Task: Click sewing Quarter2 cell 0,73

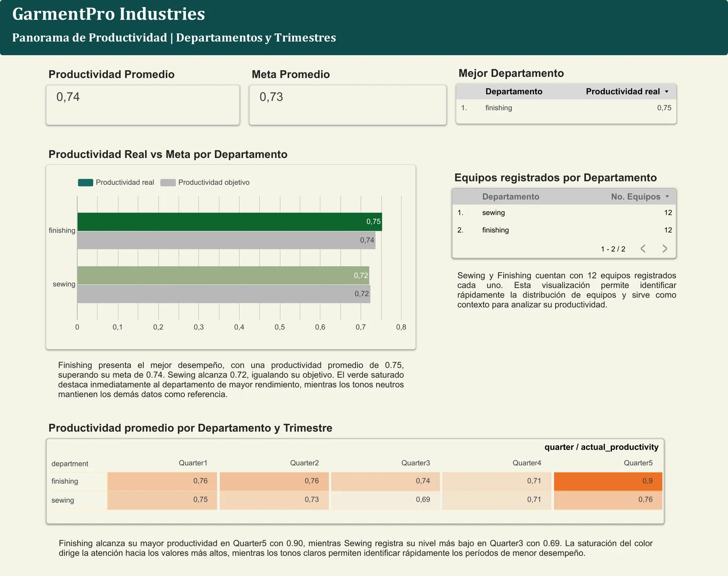Action: point(274,500)
